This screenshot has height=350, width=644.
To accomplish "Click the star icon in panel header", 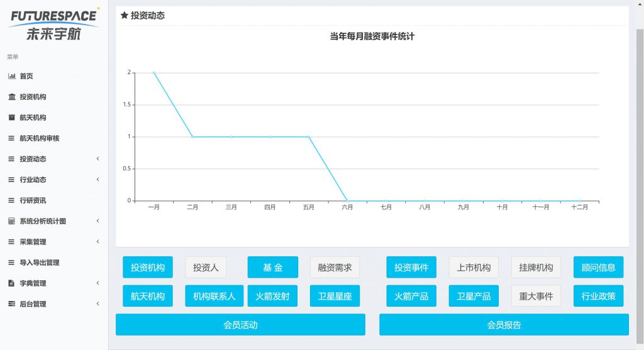I will [x=125, y=16].
